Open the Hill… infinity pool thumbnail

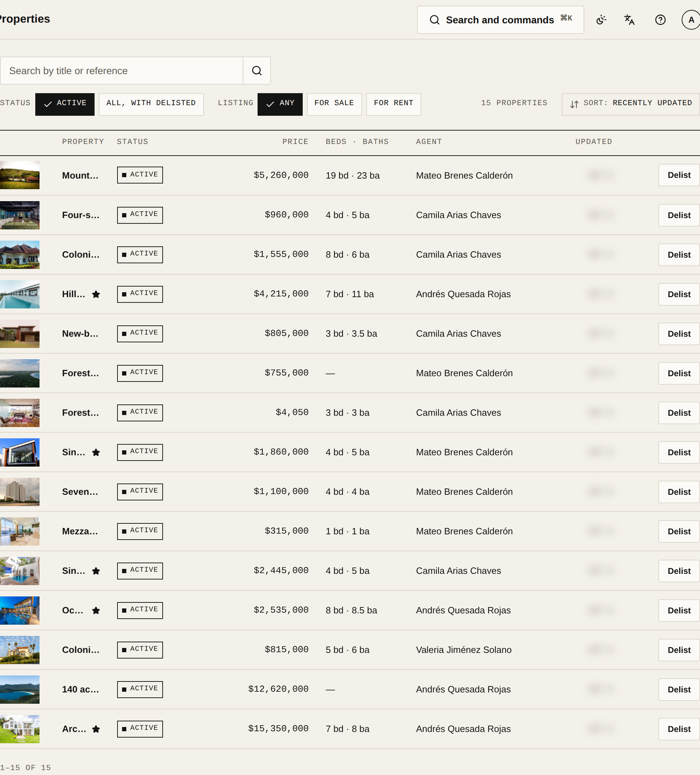point(20,294)
